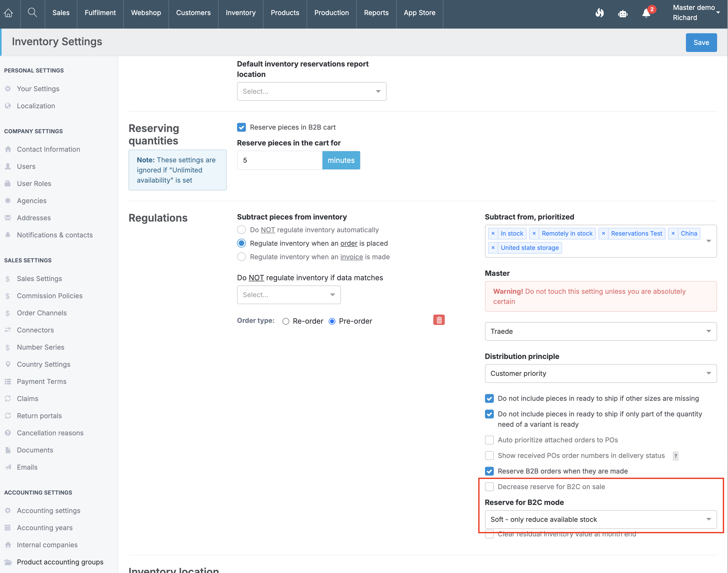
Task: Open Your Settings in sidebar
Action: tap(38, 89)
